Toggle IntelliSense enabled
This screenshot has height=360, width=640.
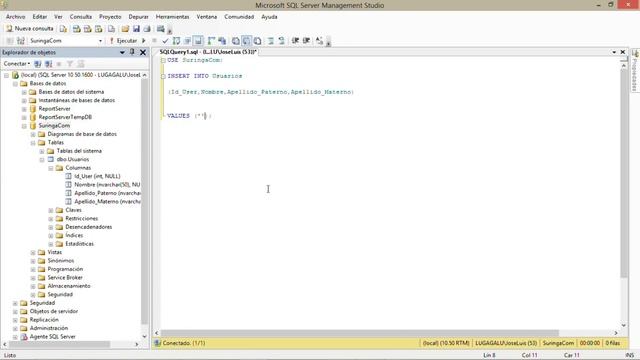[198, 41]
